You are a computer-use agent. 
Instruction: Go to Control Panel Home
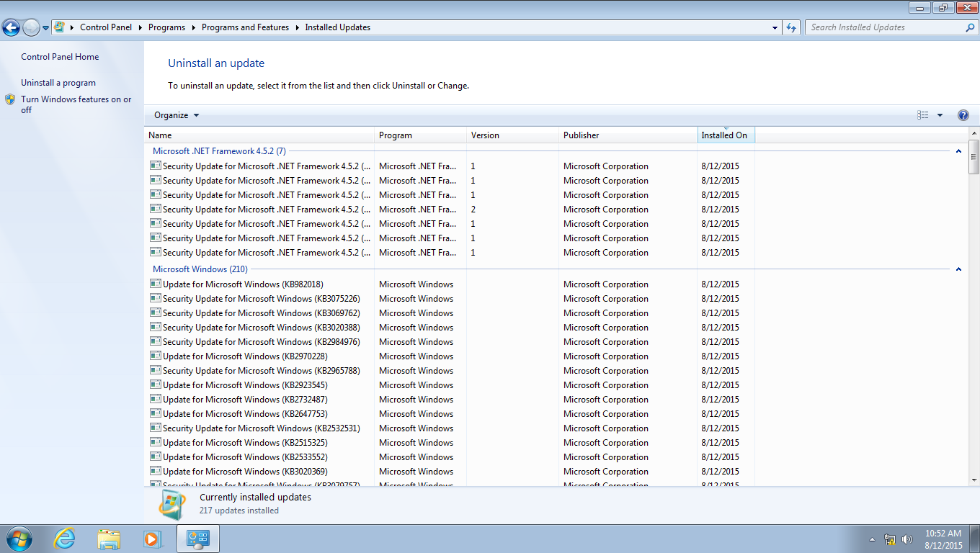pos(59,56)
